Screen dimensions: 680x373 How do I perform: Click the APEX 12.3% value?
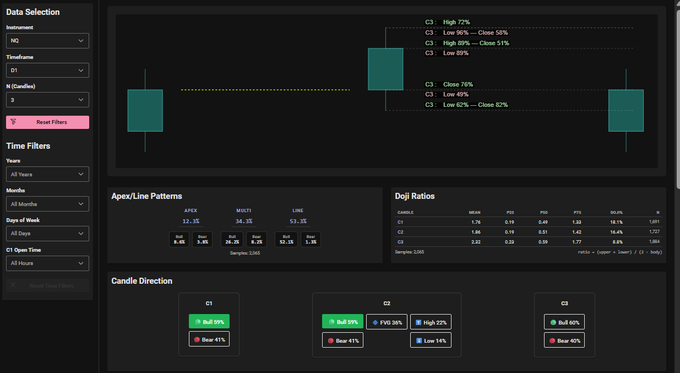[191, 221]
